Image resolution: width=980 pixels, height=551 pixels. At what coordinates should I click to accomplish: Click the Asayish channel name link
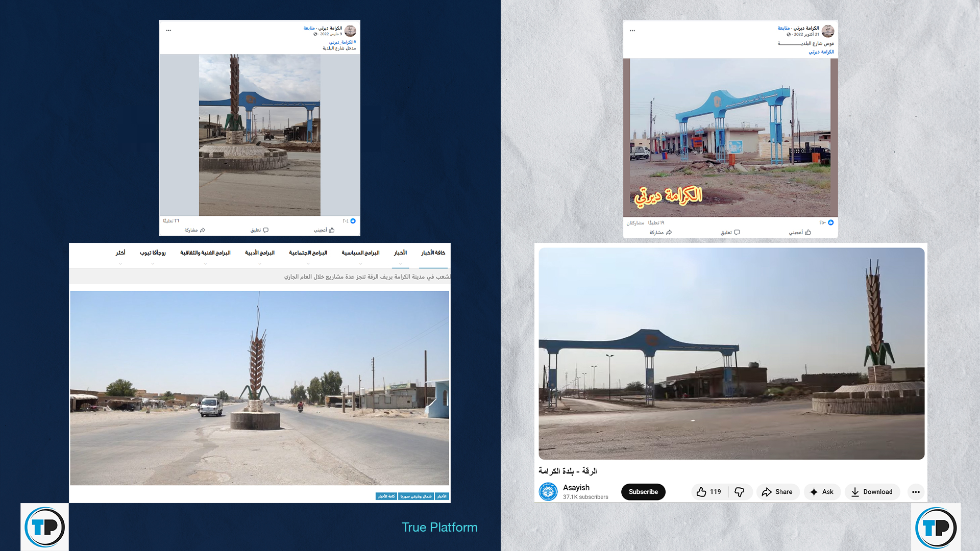click(x=576, y=488)
